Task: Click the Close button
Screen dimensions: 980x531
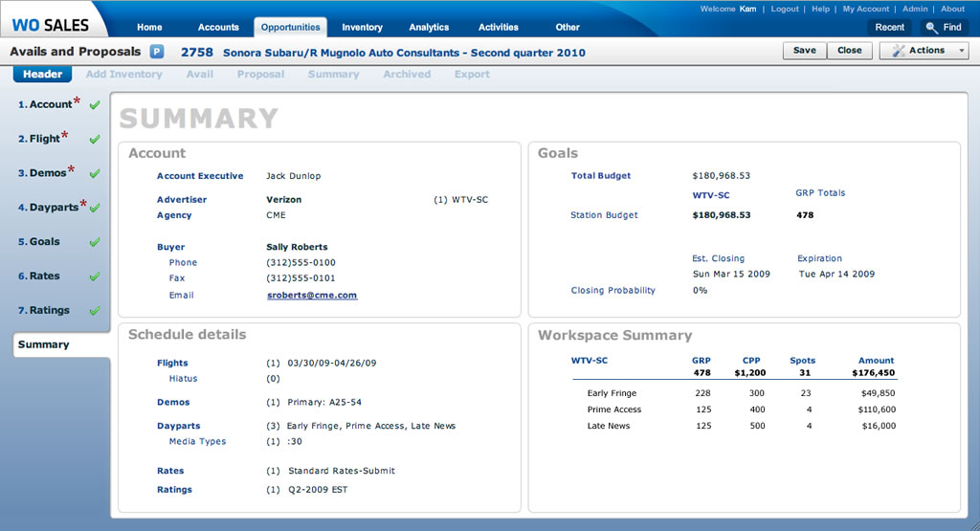Action: tap(849, 51)
